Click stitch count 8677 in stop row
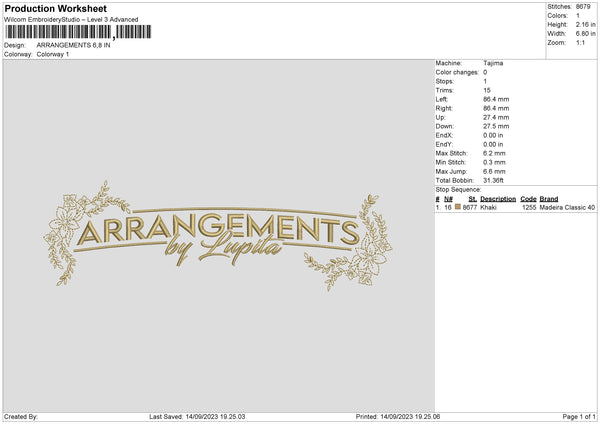 click(x=470, y=207)
